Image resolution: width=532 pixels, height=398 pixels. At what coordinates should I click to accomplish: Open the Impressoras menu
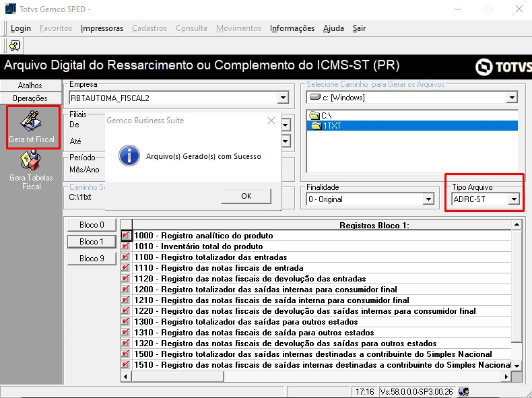[102, 28]
